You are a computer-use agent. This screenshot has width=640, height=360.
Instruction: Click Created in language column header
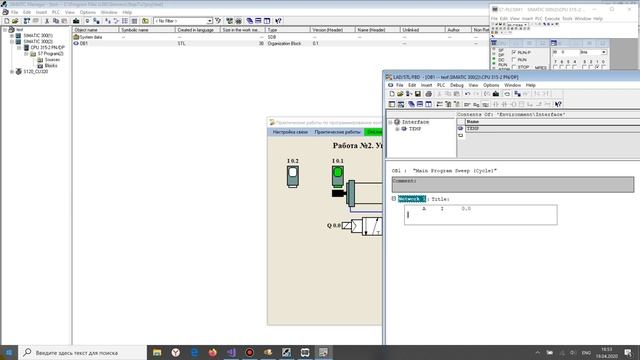pyautogui.click(x=198, y=30)
